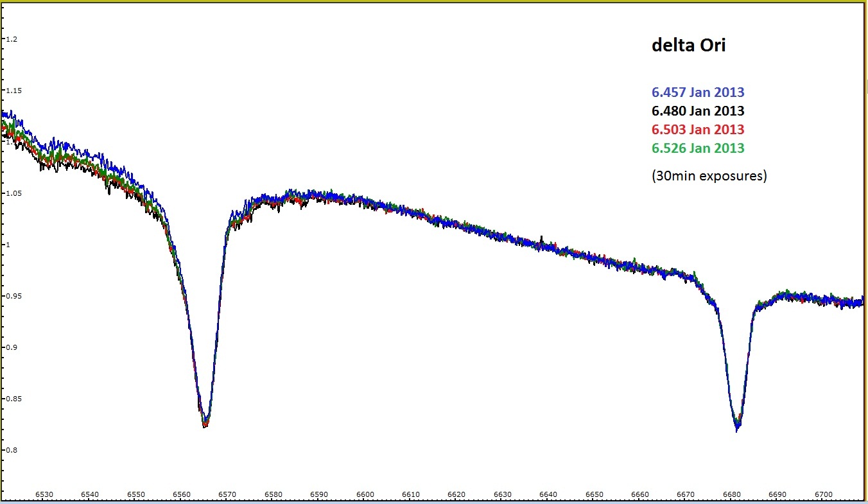868x504 pixels.
Task: Click the helium absorption line near 6678
Action: click(x=737, y=427)
